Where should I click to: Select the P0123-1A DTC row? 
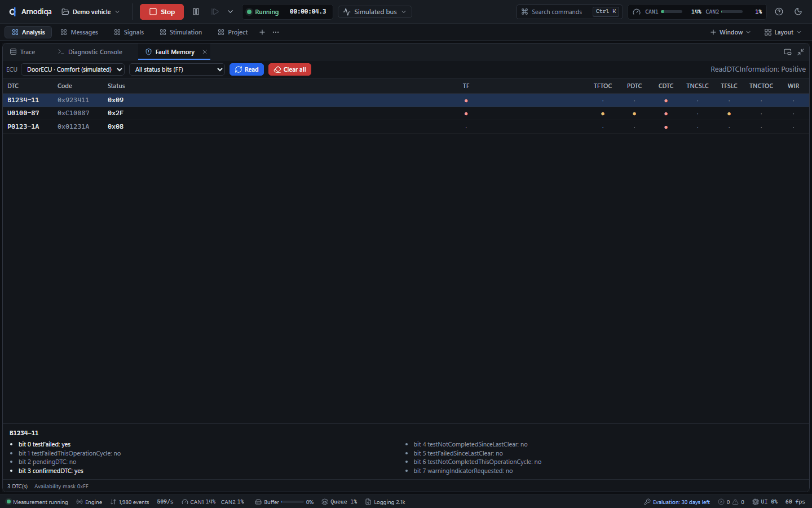point(406,127)
